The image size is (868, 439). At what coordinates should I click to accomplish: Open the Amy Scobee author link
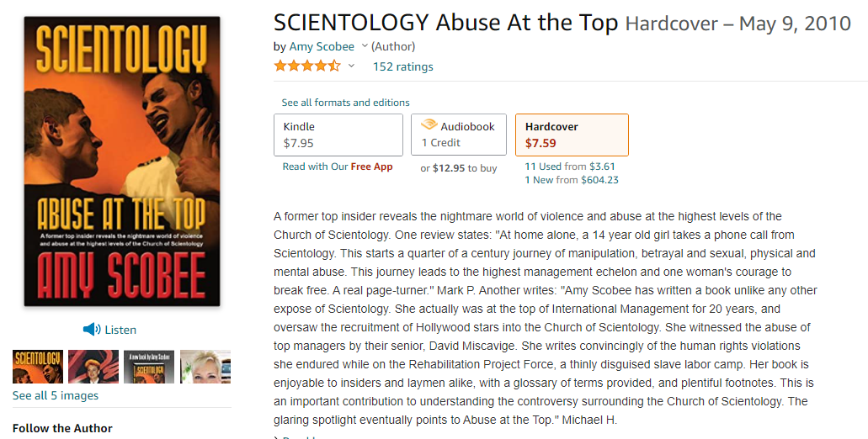coord(322,46)
